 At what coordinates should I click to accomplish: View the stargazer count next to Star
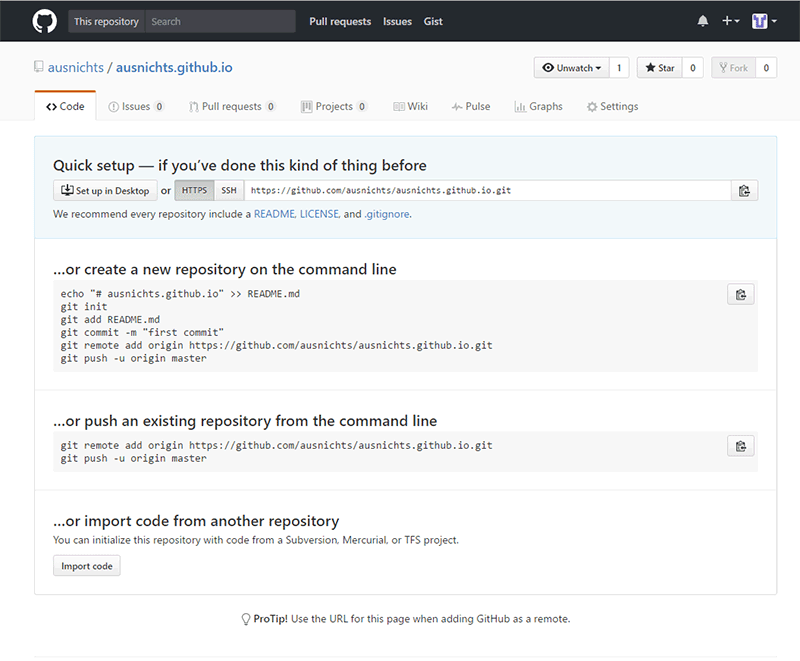[692, 68]
